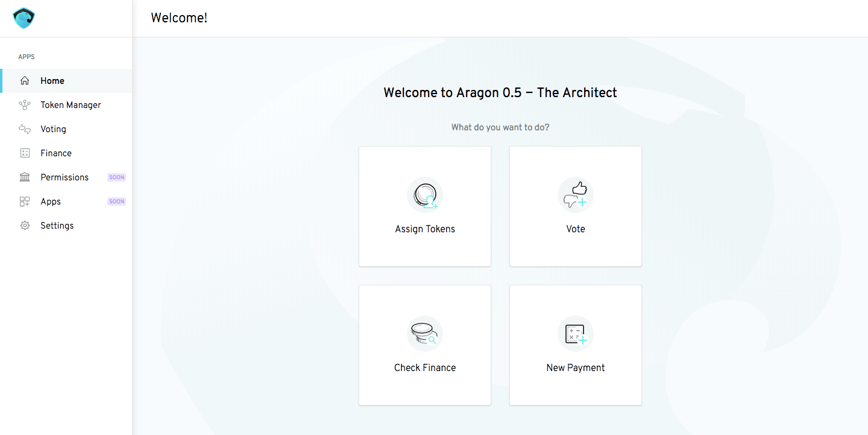Open Settings from the sidebar
868x435 pixels.
(x=66, y=226)
